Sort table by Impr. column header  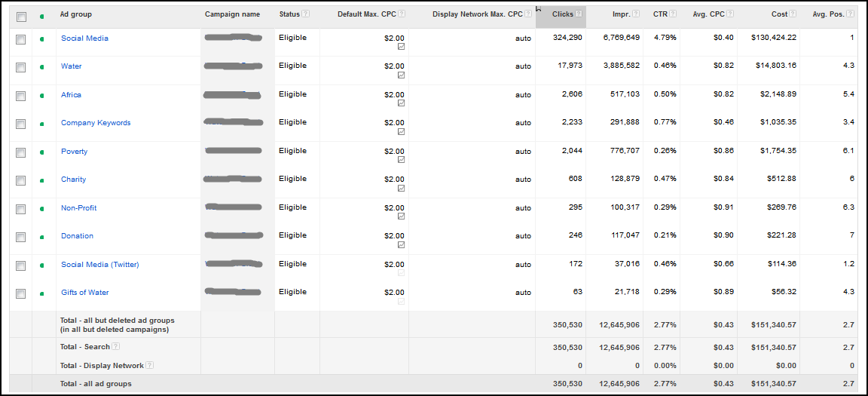click(x=622, y=14)
